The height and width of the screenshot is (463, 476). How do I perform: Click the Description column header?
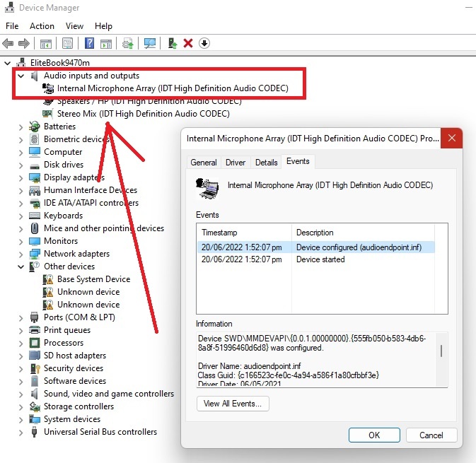coord(363,233)
